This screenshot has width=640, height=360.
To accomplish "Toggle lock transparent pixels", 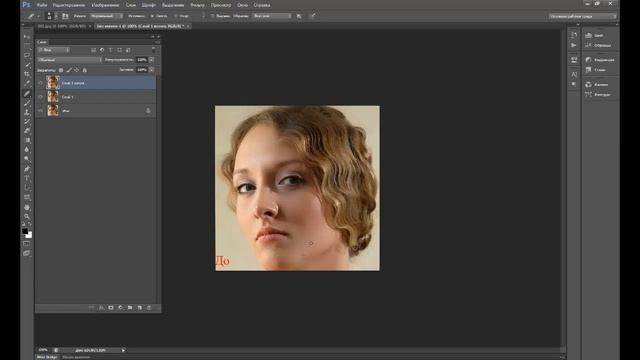I will click(x=61, y=70).
